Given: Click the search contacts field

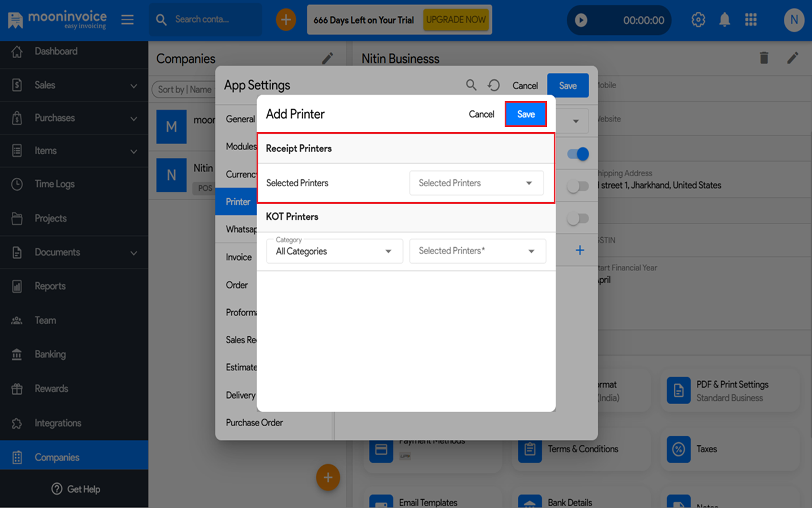Looking at the screenshot, I should pos(205,20).
